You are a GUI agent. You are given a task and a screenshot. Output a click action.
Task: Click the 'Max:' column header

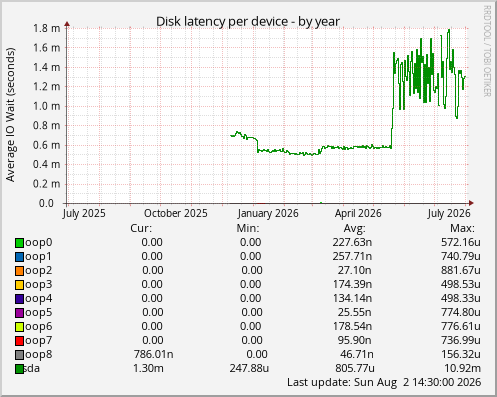pos(462,228)
